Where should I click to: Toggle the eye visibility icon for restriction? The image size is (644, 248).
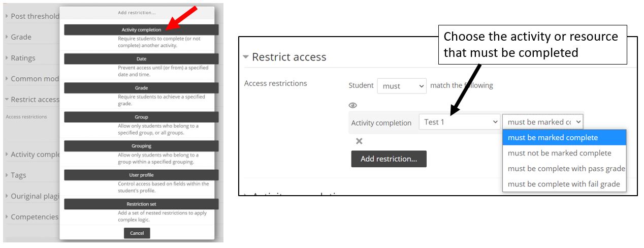353,105
